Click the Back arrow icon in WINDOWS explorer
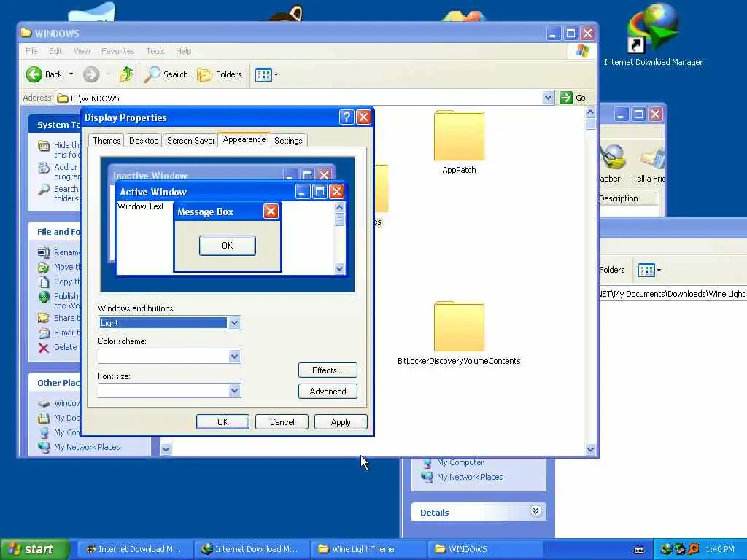This screenshot has height=560, width=747. click(x=34, y=74)
